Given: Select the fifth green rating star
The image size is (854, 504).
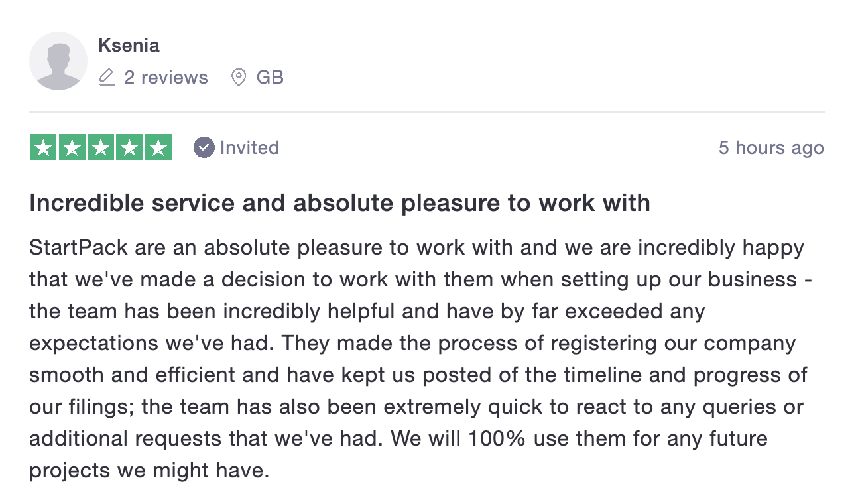Looking at the screenshot, I should pyautogui.click(x=158, y=147).
